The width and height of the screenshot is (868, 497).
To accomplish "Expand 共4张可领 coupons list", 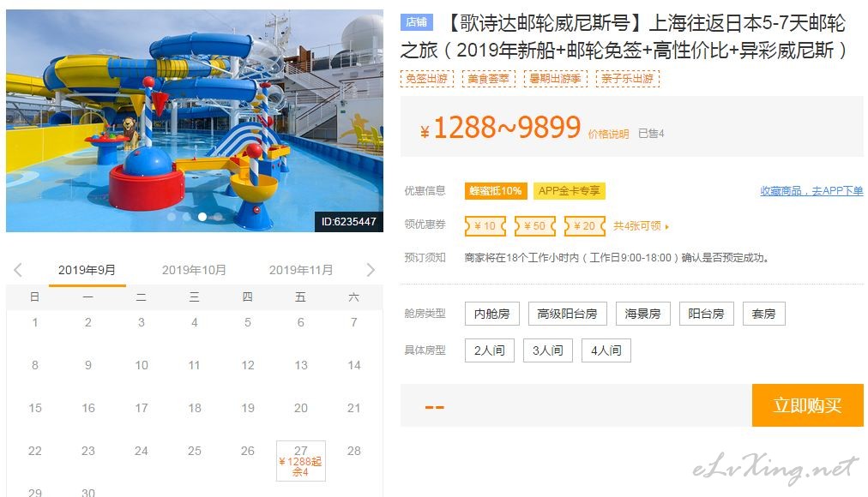I will [x=641, y=225].
